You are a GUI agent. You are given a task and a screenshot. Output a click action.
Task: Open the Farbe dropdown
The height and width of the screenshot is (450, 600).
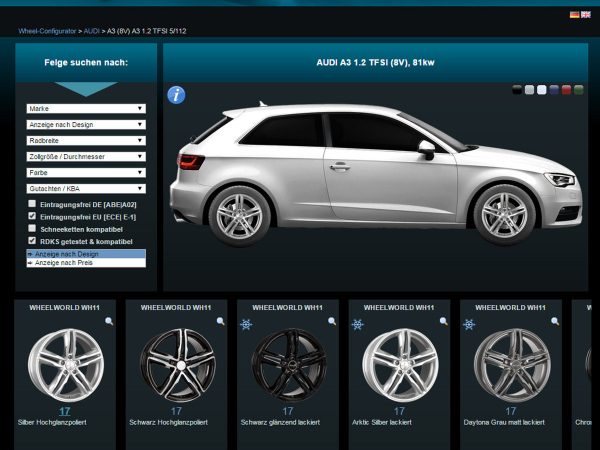(86, 173)
